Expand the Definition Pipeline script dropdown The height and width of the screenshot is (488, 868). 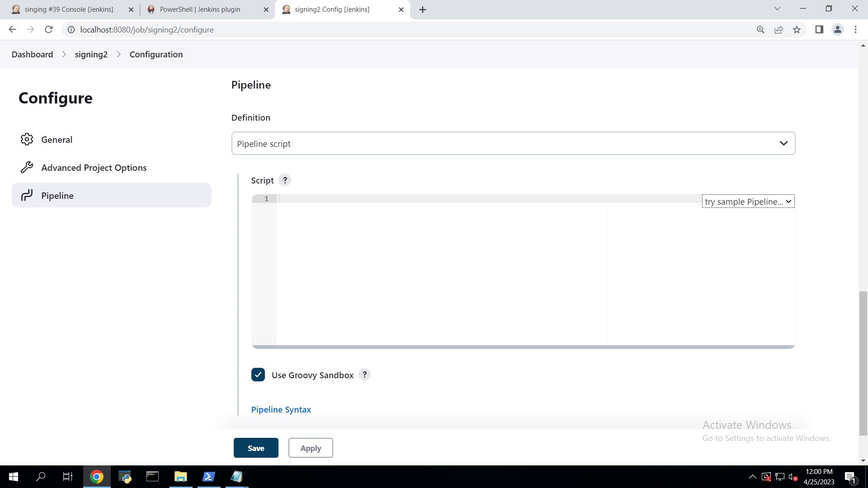[513, 143]
